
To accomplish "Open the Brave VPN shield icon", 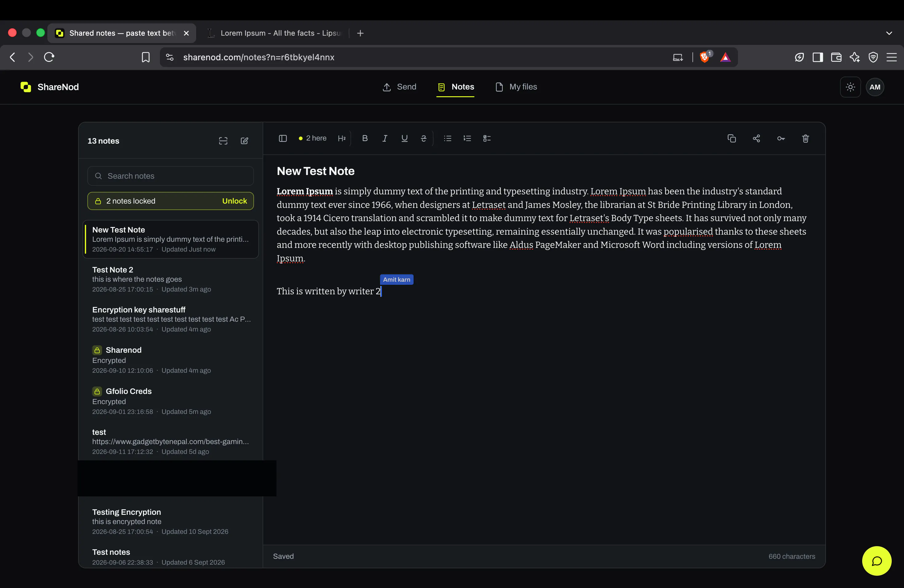I will [x=873, y=58].
